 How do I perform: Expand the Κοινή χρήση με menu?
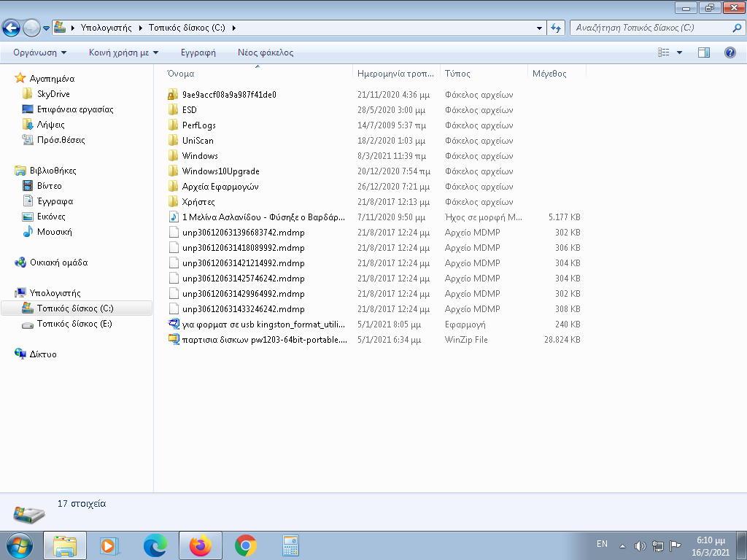123,52
